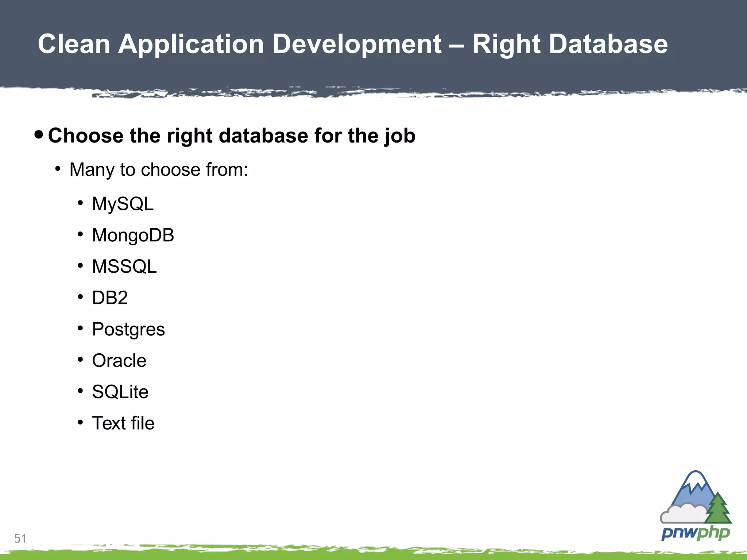Click the 'MSSQL' list item
The width and height of the screenshot is (747, 560).
(x=124, y=267)
